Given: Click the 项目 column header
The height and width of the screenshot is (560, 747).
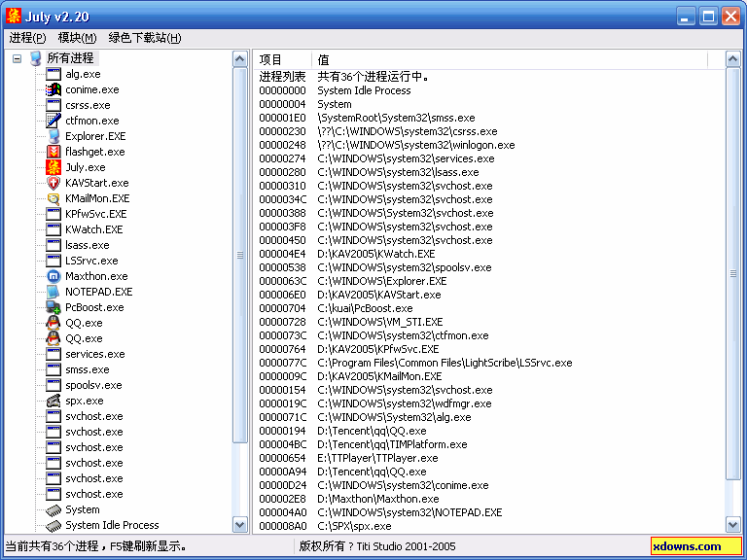Looking at the screenshot, I should [282, 60].
